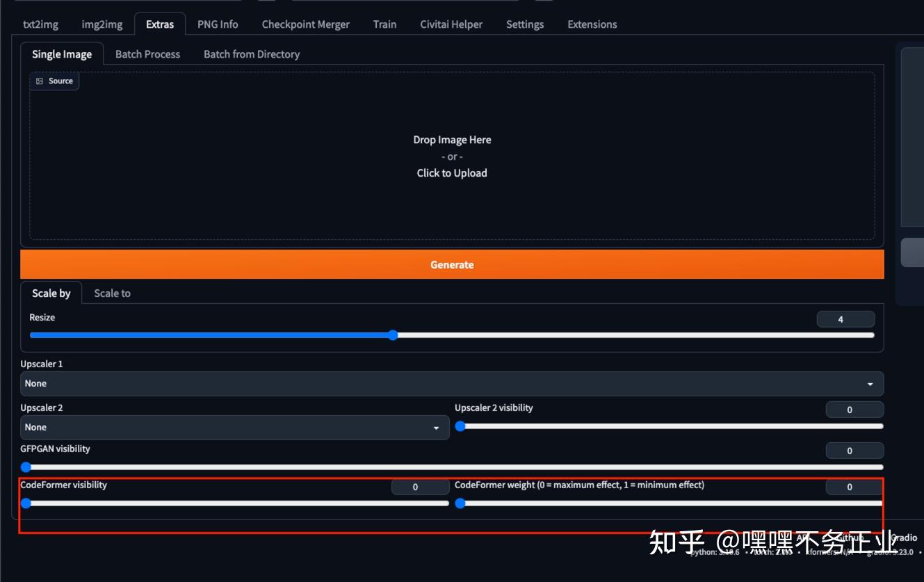
Task: Open the Gradio footer link
Action: (904, 537)
